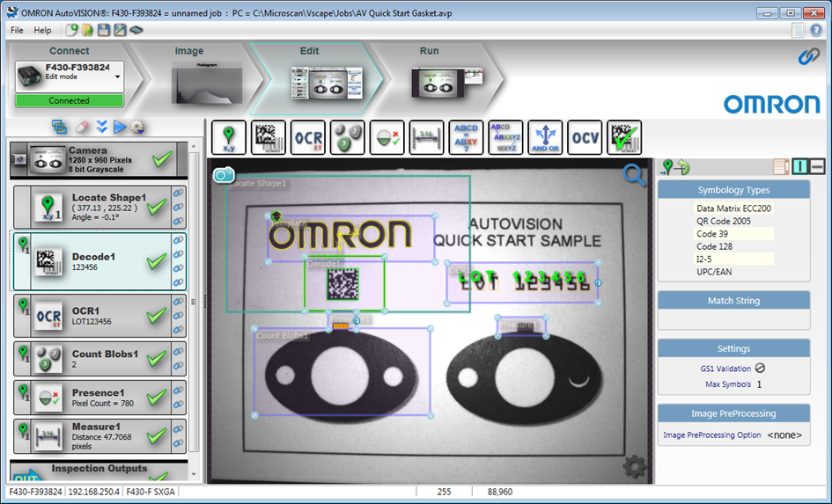Select the OCR1 step in job list
This screenshot has width=832, height=504.
coord(97,316)
